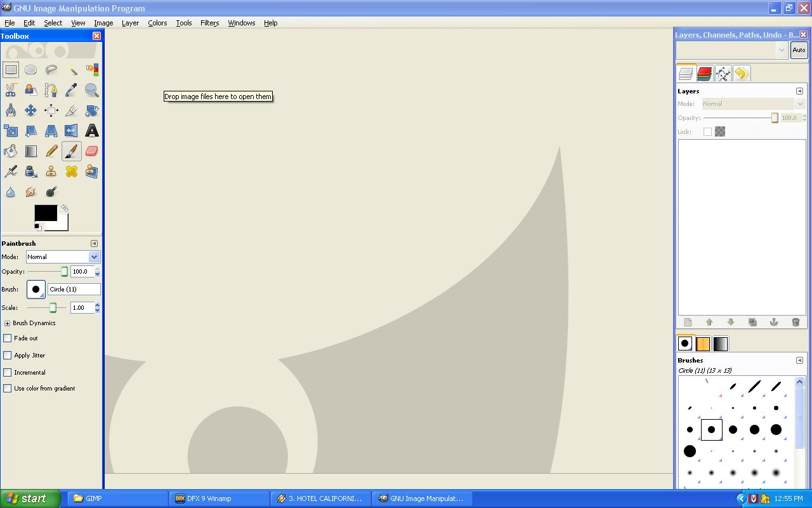Screen dimensions: 812x508
Task: Select the Flip tool
Action: 72,131
